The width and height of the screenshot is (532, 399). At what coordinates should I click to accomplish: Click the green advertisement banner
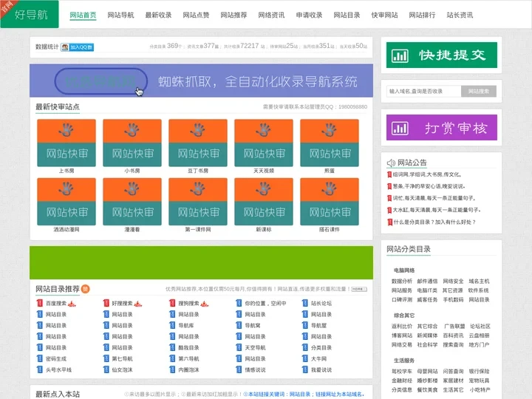pyautogui.click(x=201, y=262)
